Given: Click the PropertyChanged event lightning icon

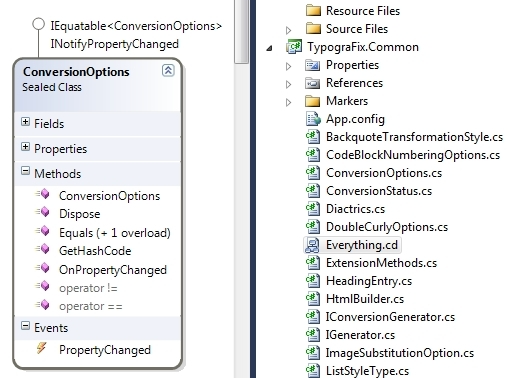Looking at the screenshot, I should coord(42,348).
